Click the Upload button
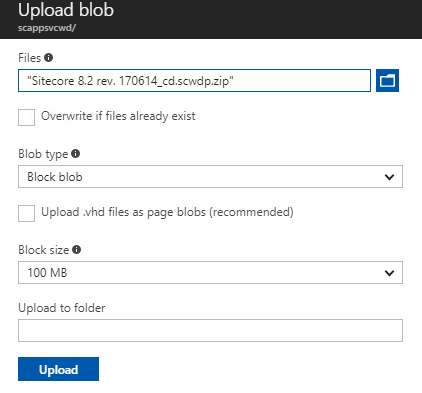The image size is (422, 393). pos(58,369)
